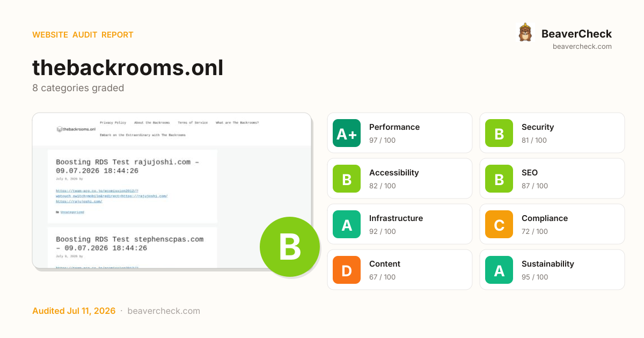Click the B Accessibility grade badge
644x338 pixels.
click(x=347, y=179)
